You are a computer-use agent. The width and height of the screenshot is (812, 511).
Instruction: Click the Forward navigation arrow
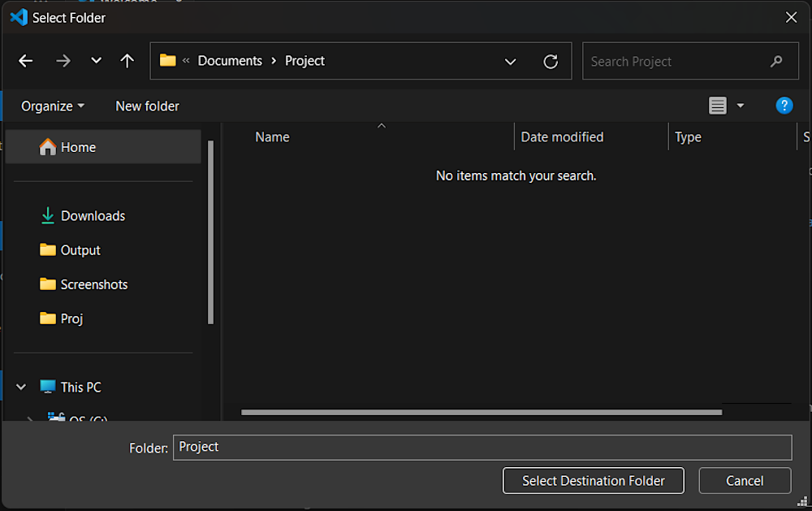[63, 61]
